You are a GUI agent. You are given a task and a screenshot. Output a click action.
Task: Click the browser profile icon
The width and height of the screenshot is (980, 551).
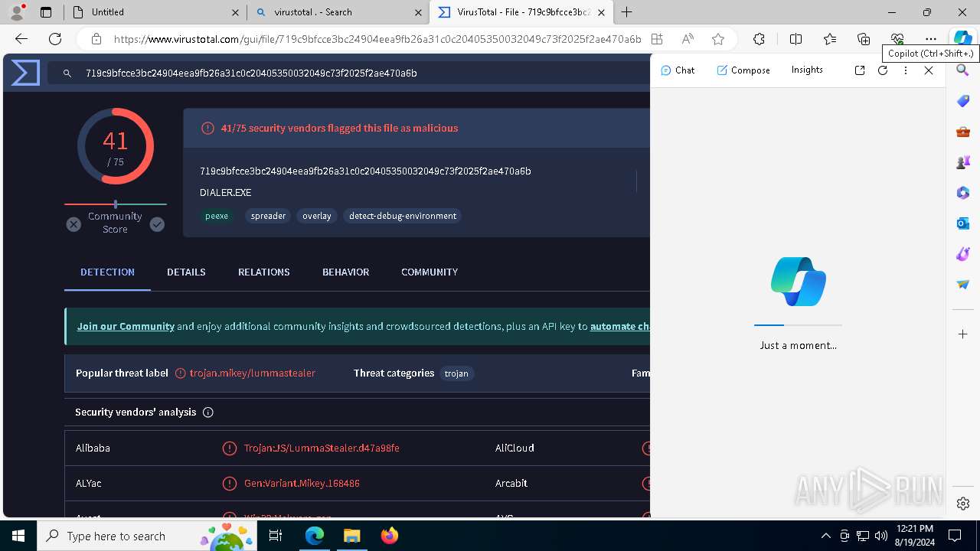click(16, 11)
